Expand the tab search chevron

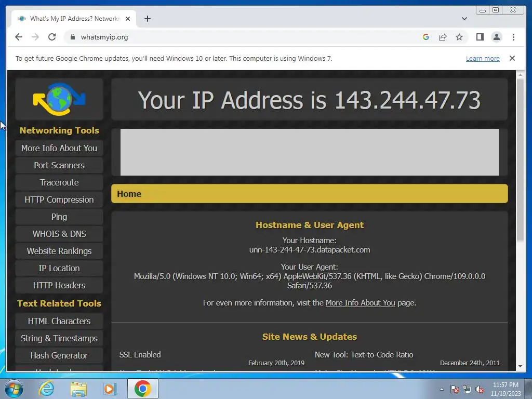(464, 19)
